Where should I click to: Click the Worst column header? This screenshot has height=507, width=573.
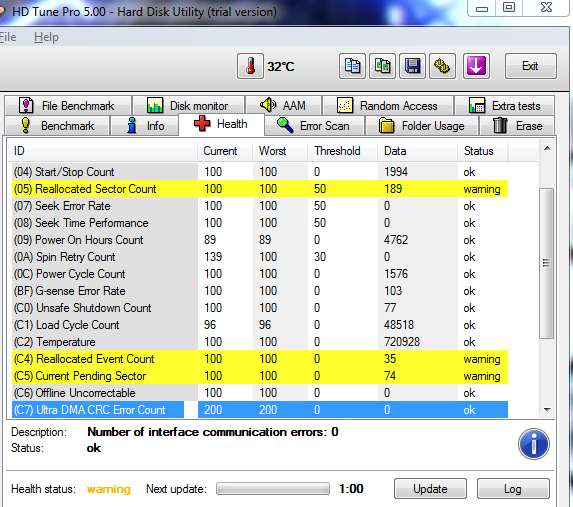tap(280, 151)
